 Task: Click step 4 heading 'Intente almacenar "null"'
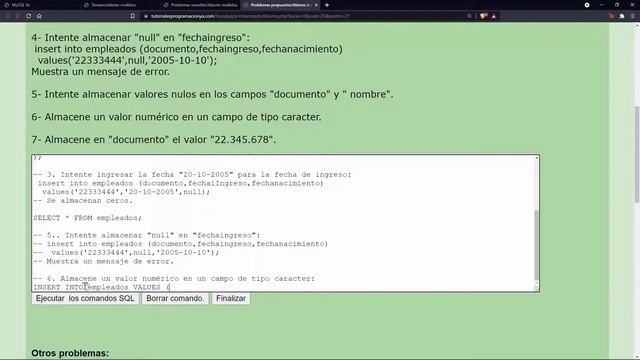pos(140,38)
